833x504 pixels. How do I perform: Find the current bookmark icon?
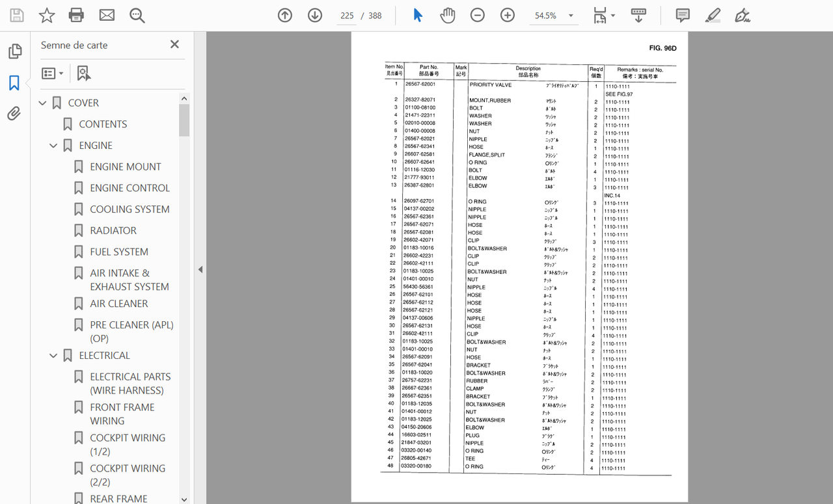84,73
